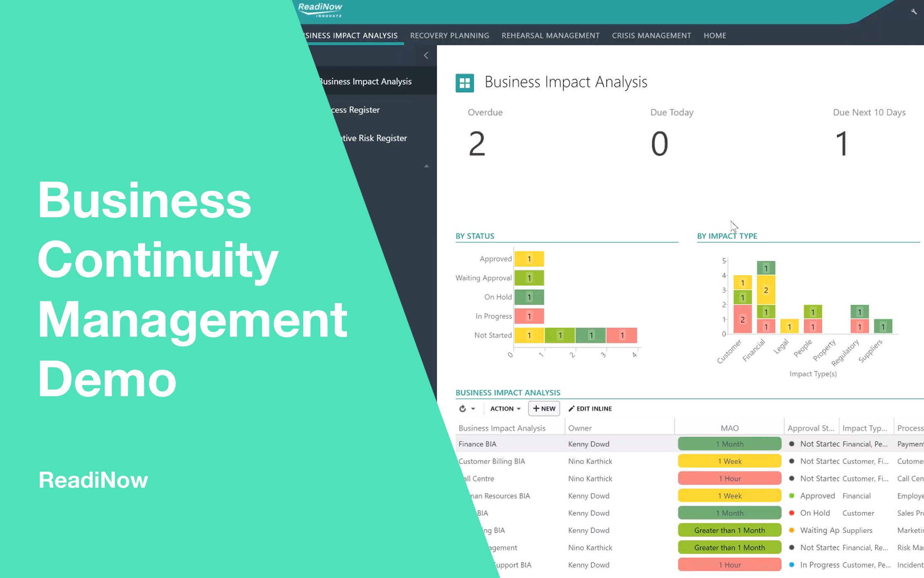Click the red segment of the Not Started bar
This screenshot has width=924, height=578.
pyautogui.click(x=622, y=335)
